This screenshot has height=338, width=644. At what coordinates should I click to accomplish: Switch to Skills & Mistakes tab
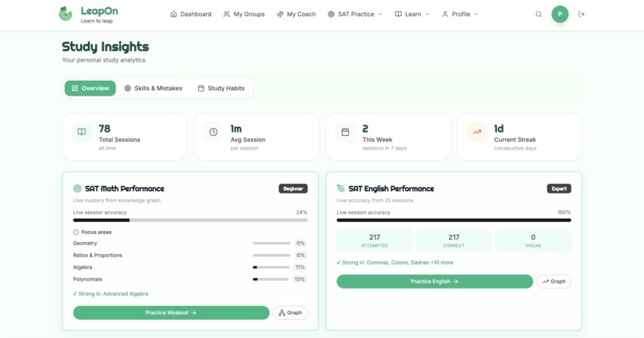pyautogui.click(x=153, y=89)
